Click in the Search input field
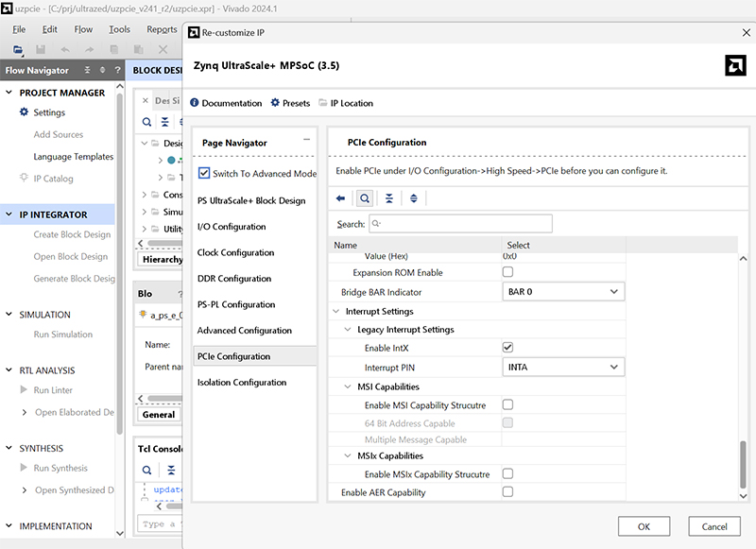Viewport: 756px width, 549px height. coord(460,224)
